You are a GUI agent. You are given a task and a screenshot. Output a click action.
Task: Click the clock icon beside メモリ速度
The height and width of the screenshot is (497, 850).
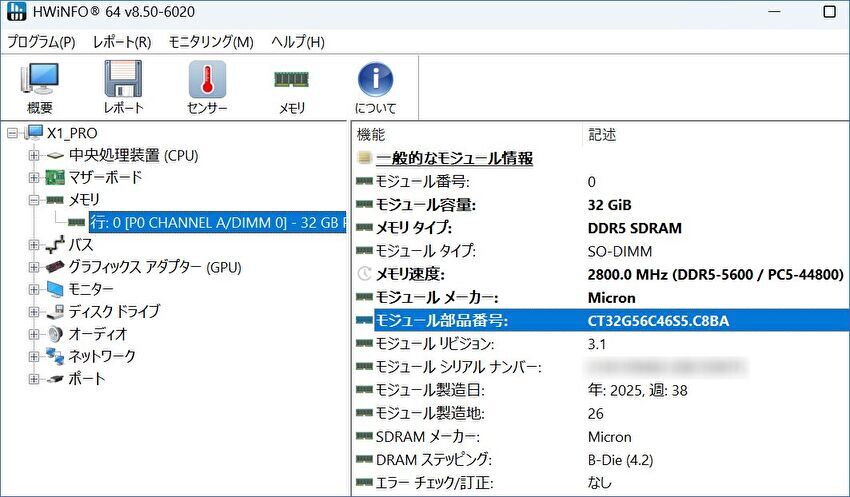[365, 274]
